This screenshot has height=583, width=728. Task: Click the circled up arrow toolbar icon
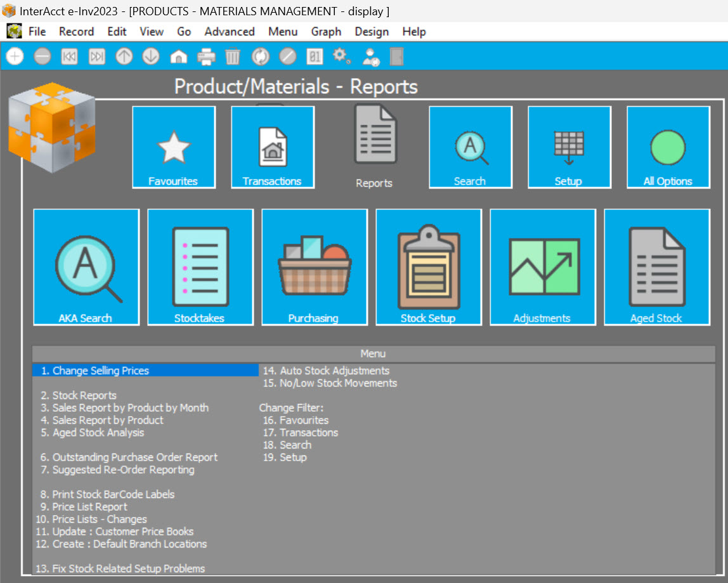[124, 56]
